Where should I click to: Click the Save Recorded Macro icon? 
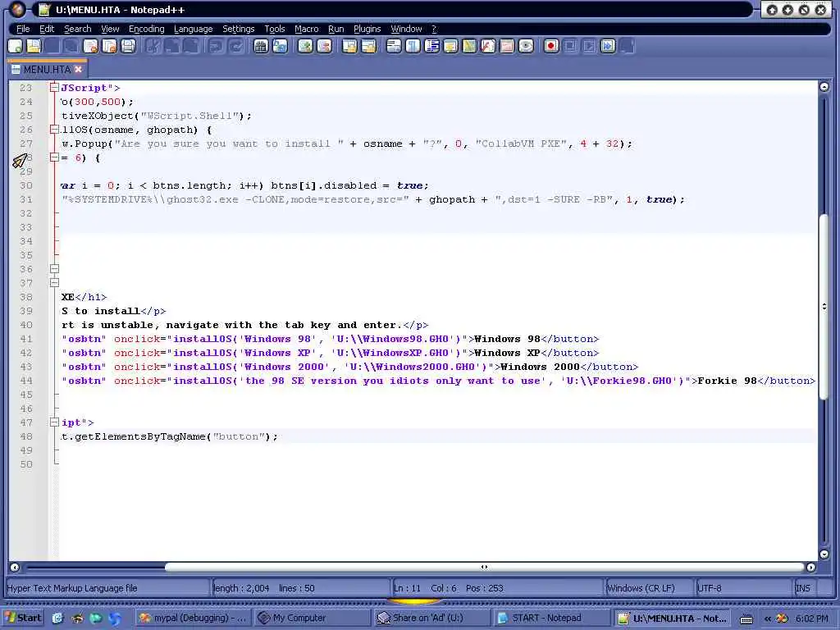point(627,46)
